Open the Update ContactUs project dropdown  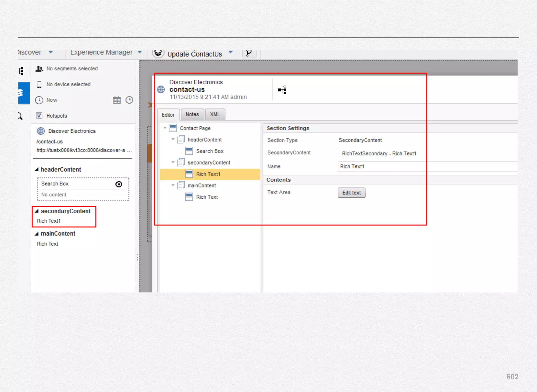230,52
